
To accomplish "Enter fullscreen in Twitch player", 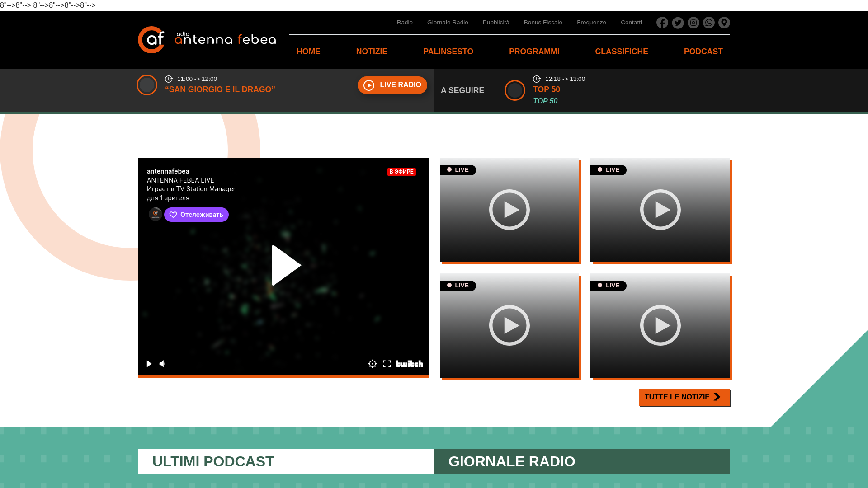I will 387,364.
